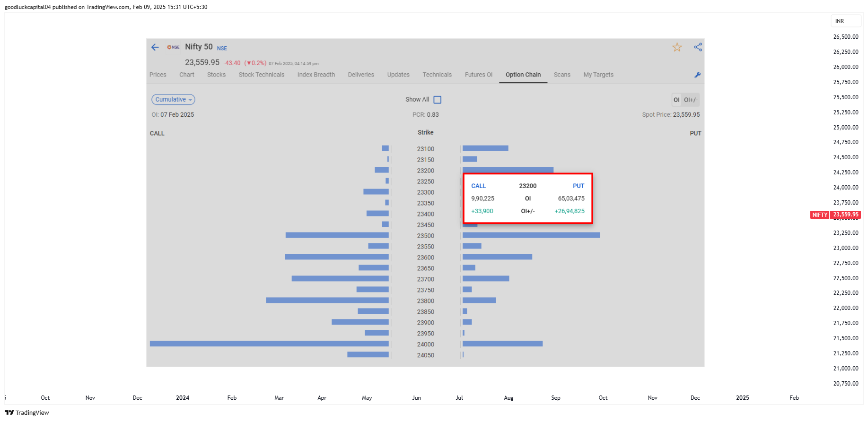Switch to the Futures OI tab

click(479, 75)
